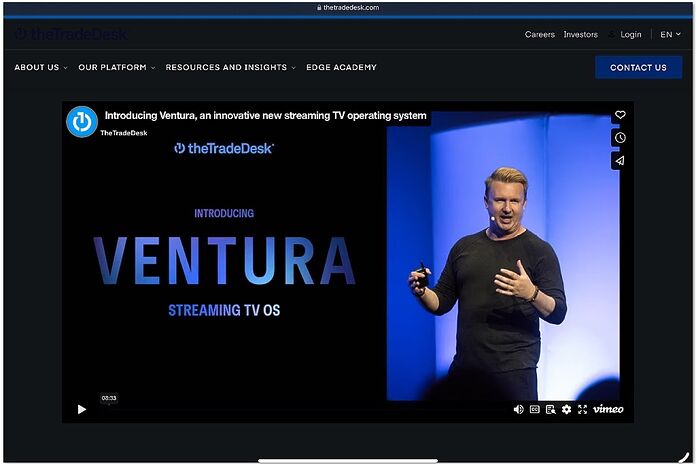Enter fullscreen video mode
This screenshot has height=464, width=696.
pos(582,409)
